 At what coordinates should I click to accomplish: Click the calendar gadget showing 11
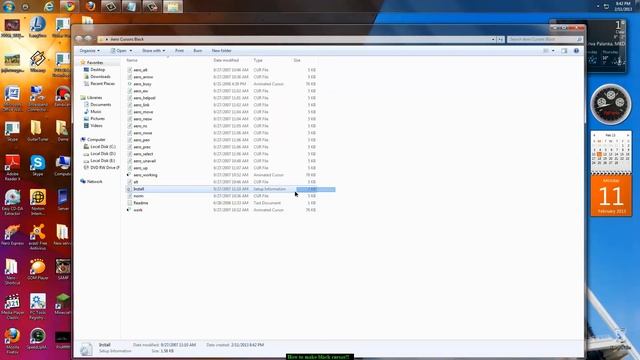pyautogui.click(x=611, y=195)
